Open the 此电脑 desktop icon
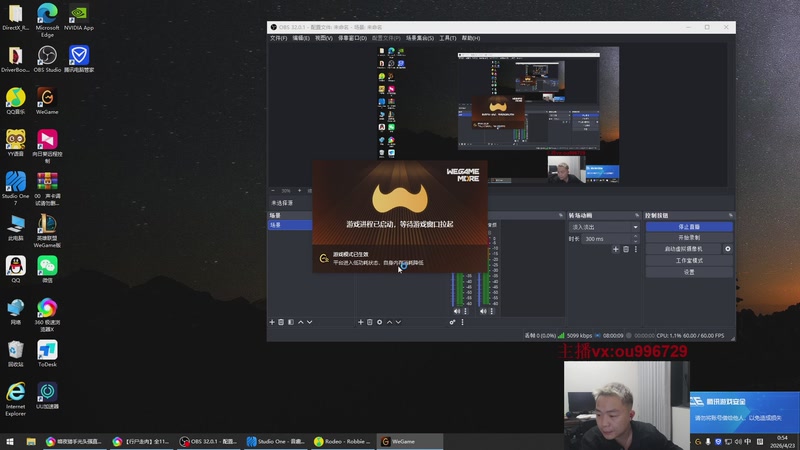 (x=15, y=228)
